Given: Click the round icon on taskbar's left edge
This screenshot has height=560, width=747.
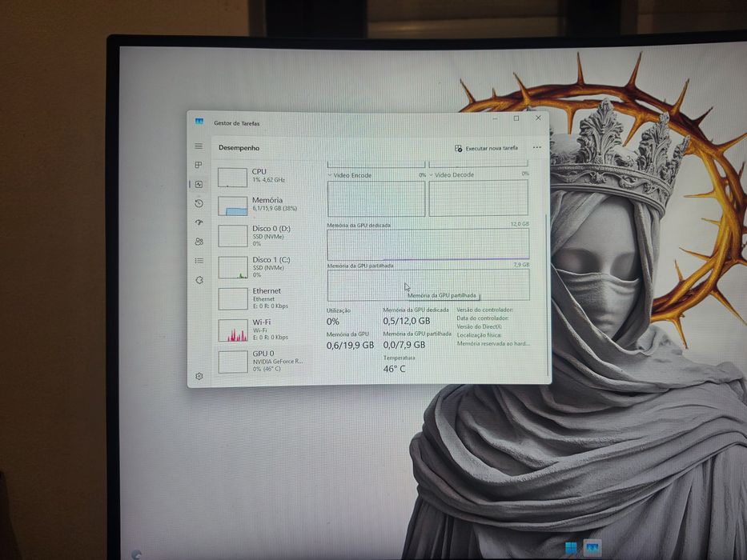Looking at the screenshot, I should [x=136, y=554].
